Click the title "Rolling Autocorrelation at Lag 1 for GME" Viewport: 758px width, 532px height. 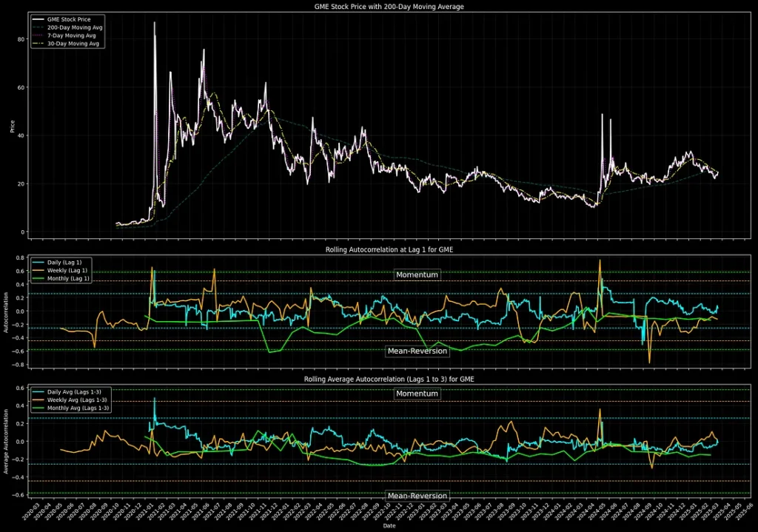[x=389, y=250]
